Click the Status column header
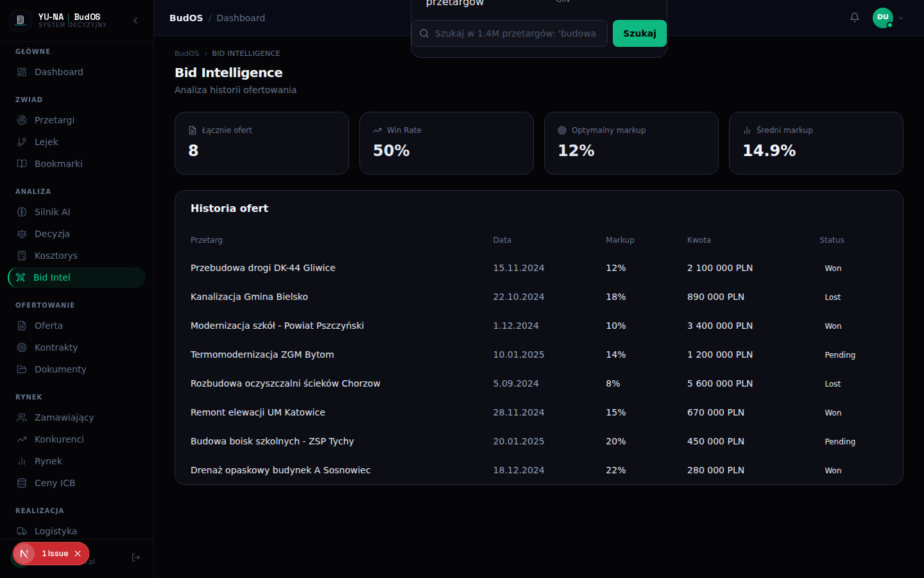The image size is (924, 578). click(x=832, y=240)
